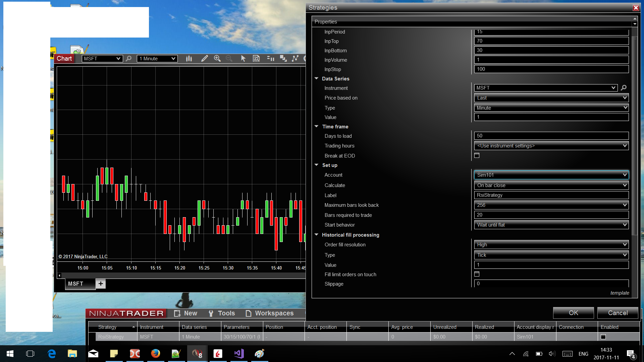
Task: Enable the RsiStrategy checkbox in grid
Action: pyautogui.click(x=603, y=337)
